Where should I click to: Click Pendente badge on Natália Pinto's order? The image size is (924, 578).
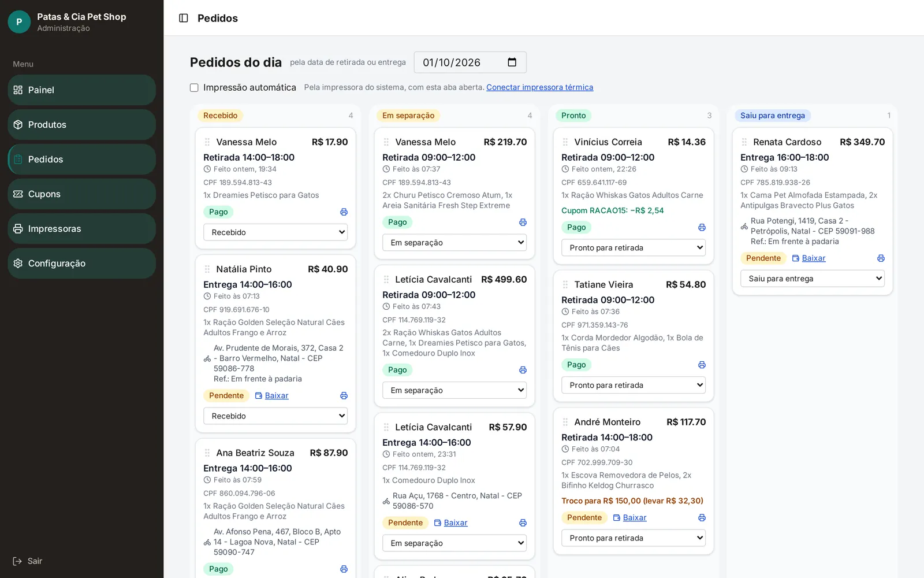226,396
